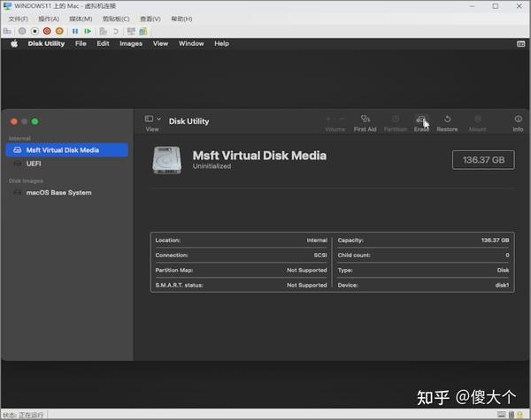
Task: Open the View dropdown chevron
Action: (158, 119)
